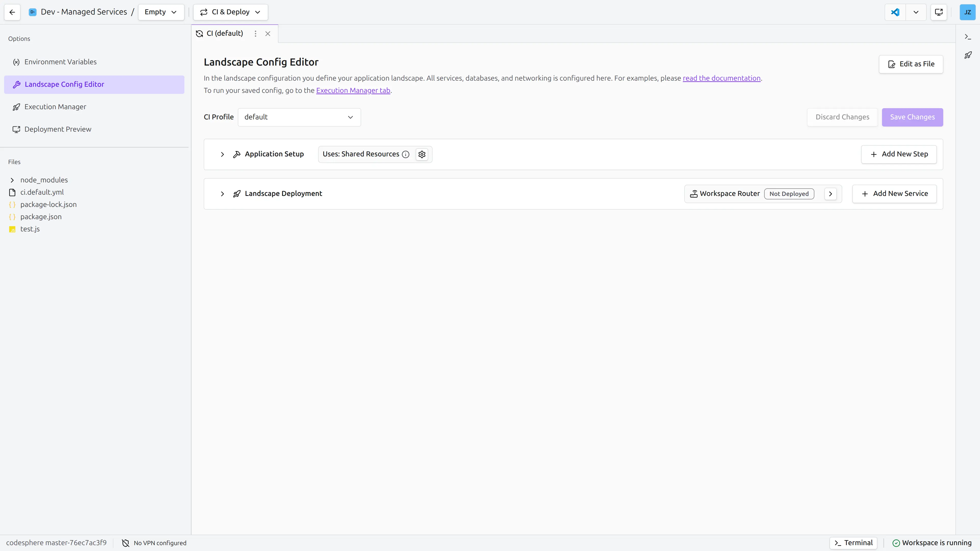Viewport: 980px width, 551px height.
Task: Expand the Application Setup section
Action: coord(222,154)
